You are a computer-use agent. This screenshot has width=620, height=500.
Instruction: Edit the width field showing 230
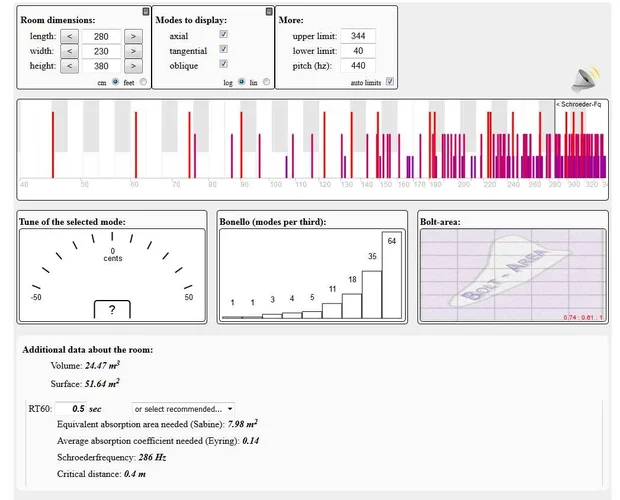coord(101,51)
